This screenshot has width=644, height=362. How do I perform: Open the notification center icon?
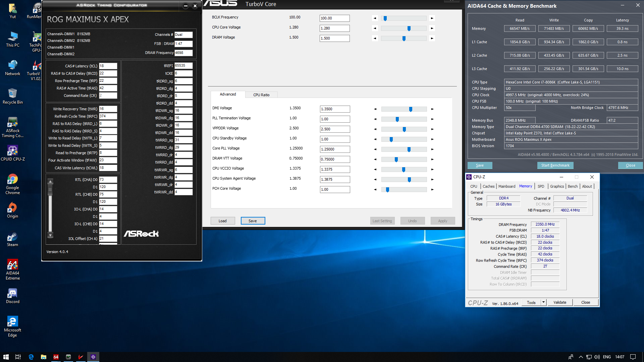pyautogui.click(x=633, y=357)
